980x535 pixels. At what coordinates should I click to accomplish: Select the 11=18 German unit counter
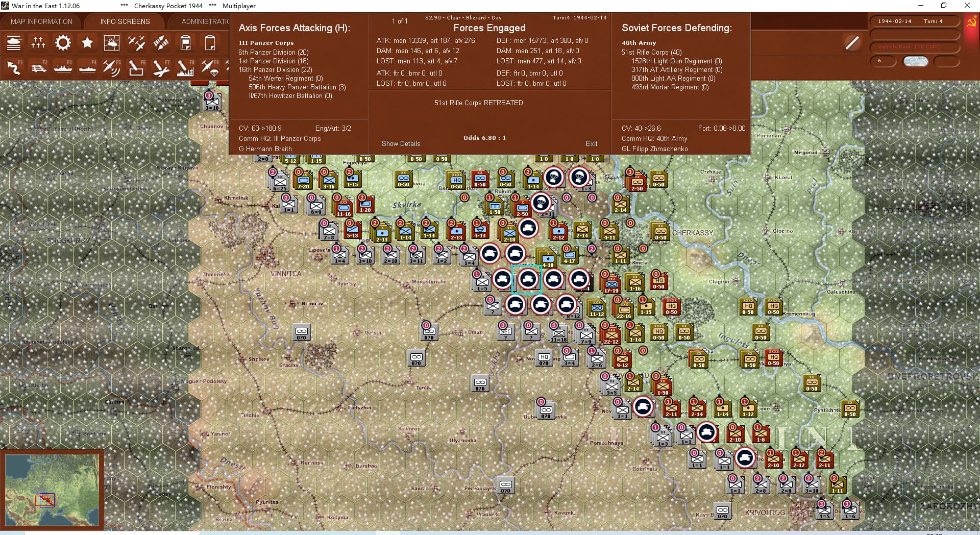tap(558, 334)
